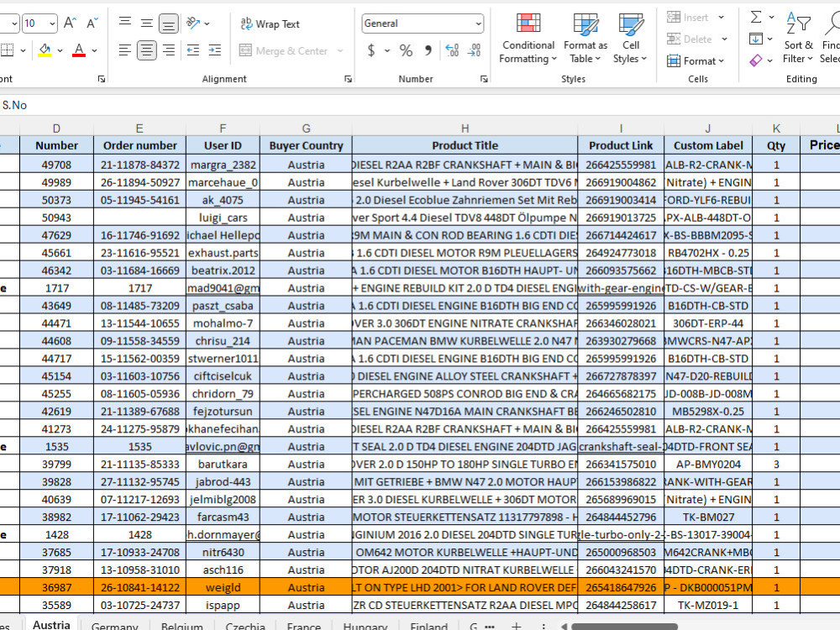Viewport: 840px width, 630px height.
Task: Select the Buyer Country header cell
Action: click(x=306, y=145)
